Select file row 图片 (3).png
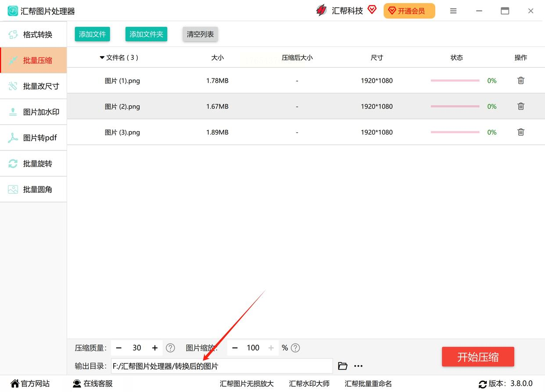This screenshot has height=392, width=545. pyautogui.click(x=306, y=132)
